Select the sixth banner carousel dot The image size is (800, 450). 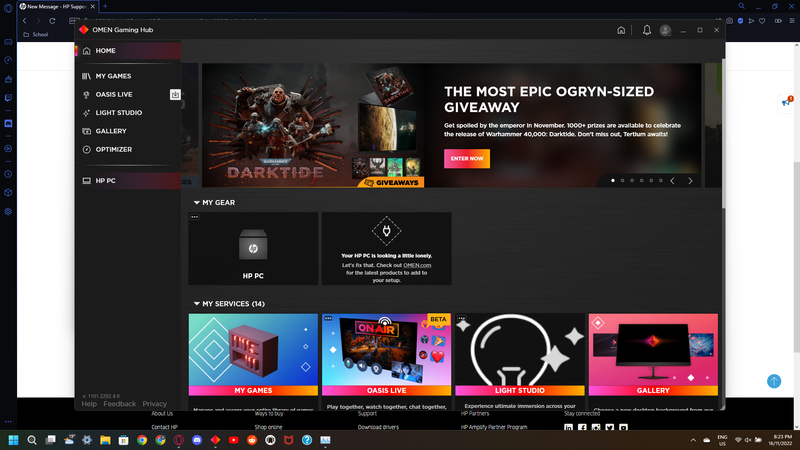661,181
